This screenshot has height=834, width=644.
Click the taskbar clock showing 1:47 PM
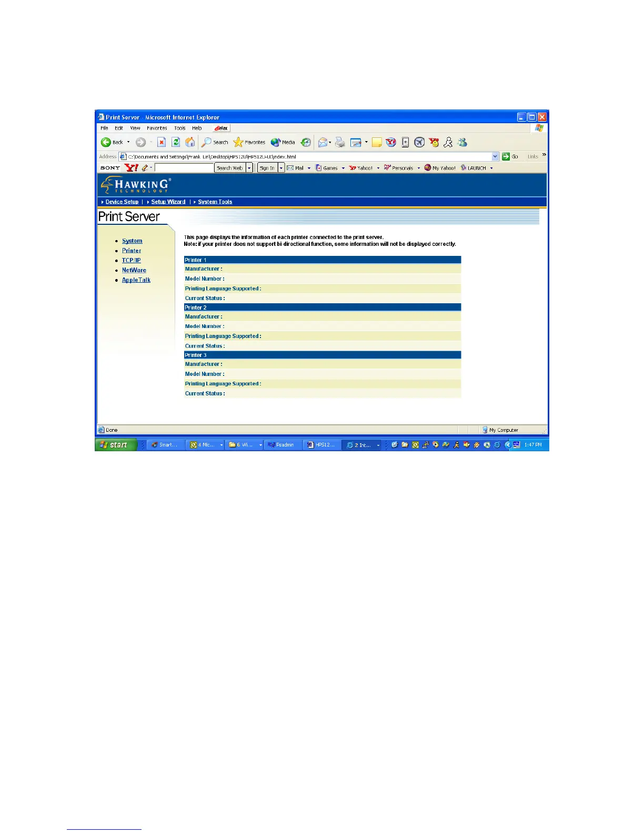pos(533,445)
